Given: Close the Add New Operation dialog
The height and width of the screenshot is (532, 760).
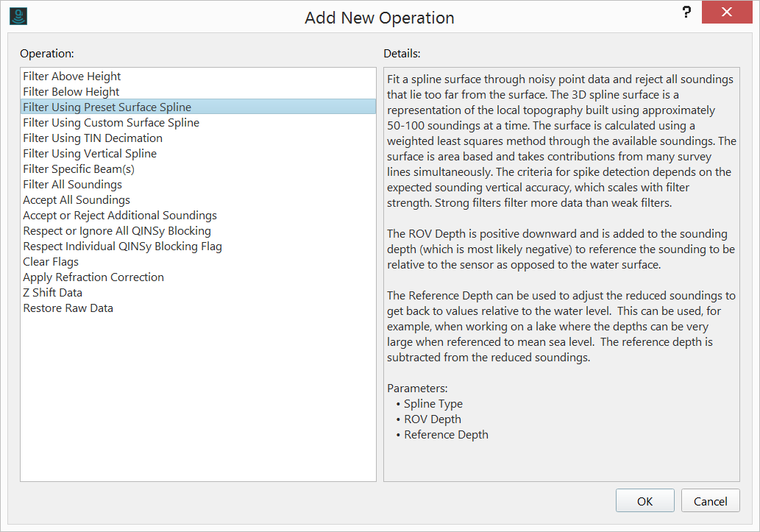Looking at the screenshot, I should tap(726, 13).
